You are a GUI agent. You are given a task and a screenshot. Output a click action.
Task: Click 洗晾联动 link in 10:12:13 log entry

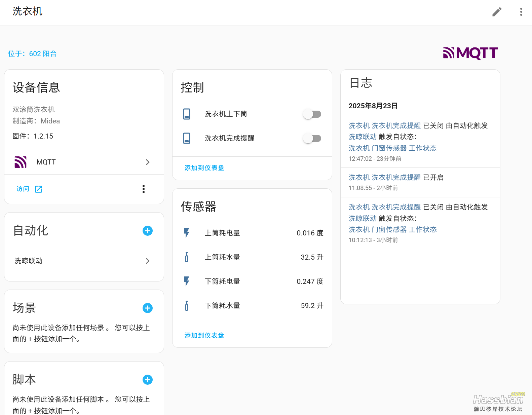[x=363, y=219]
